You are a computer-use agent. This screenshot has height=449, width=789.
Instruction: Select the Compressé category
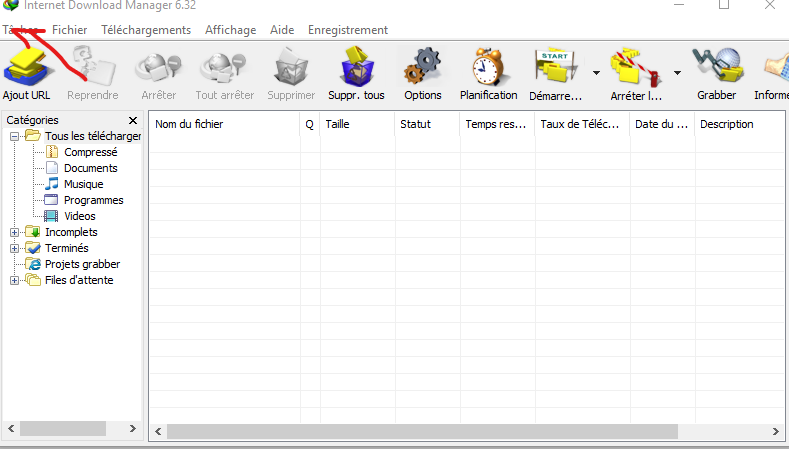tap(91, 152)
